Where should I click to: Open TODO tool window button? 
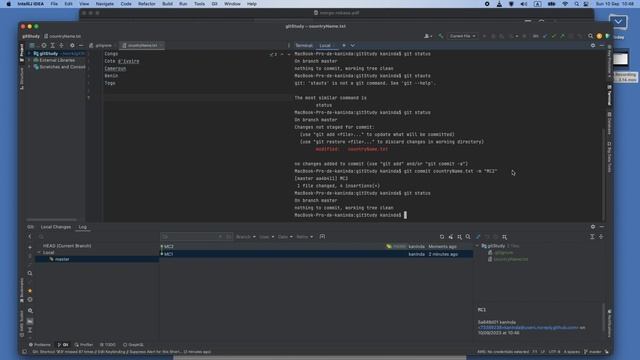108,345
